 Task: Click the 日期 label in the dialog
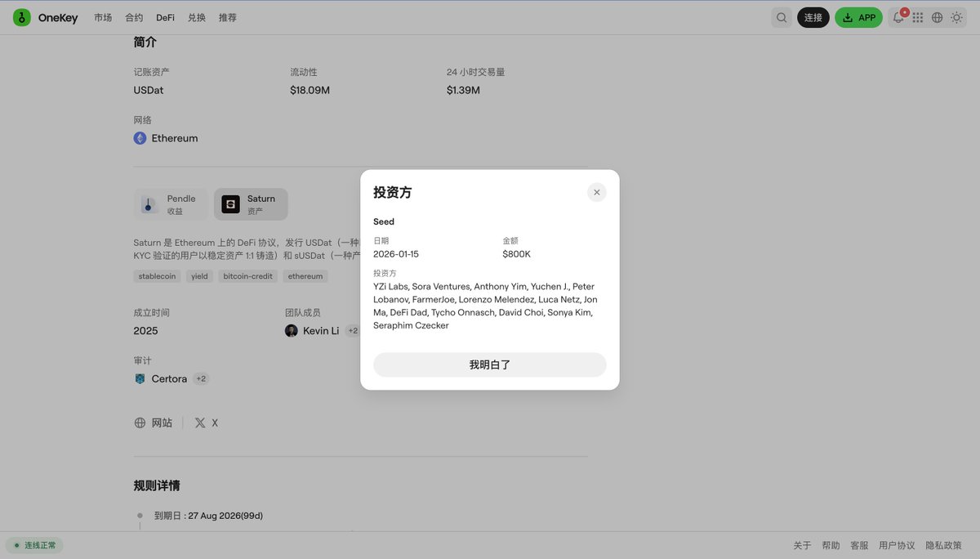click(x=381, y=241)
